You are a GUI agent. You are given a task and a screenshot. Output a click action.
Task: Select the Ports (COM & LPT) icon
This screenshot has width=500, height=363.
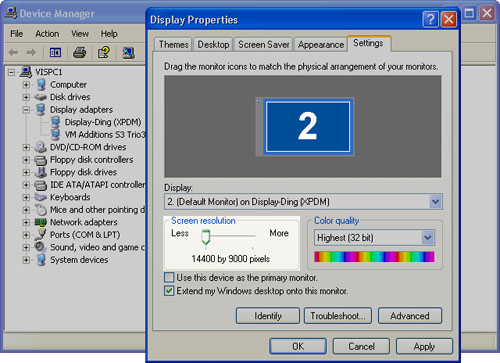click(41, 235)
